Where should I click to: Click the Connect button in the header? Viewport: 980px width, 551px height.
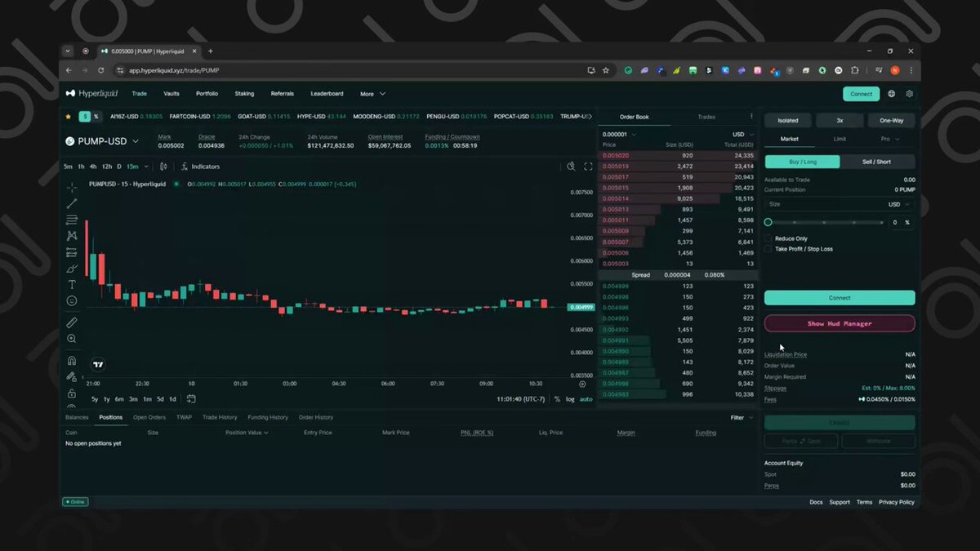coord(861,94)
